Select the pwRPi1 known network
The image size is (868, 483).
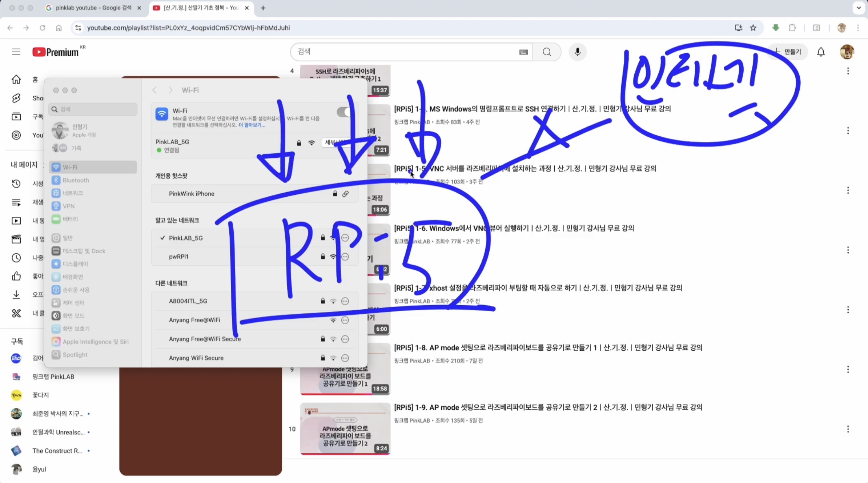(178, 257)
